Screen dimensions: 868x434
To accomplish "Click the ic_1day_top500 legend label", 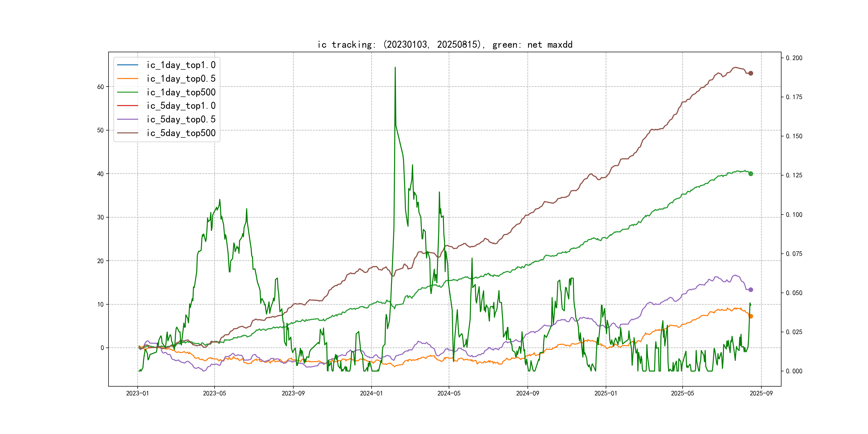I will pos(181,92).
